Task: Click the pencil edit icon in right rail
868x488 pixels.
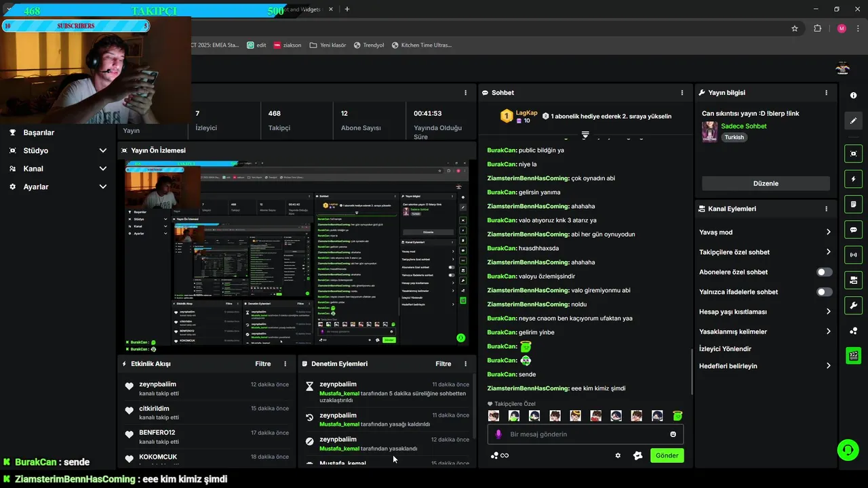Action: [853, 121]
